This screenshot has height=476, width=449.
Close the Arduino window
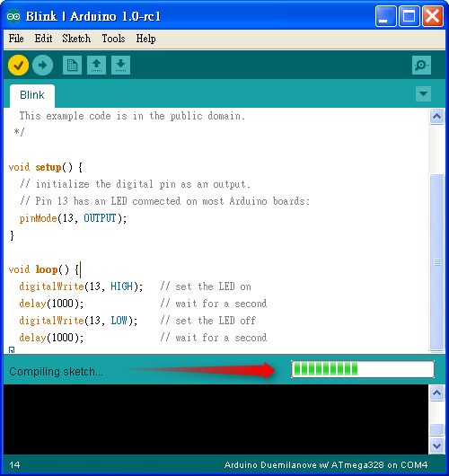[x=432, y=16]
